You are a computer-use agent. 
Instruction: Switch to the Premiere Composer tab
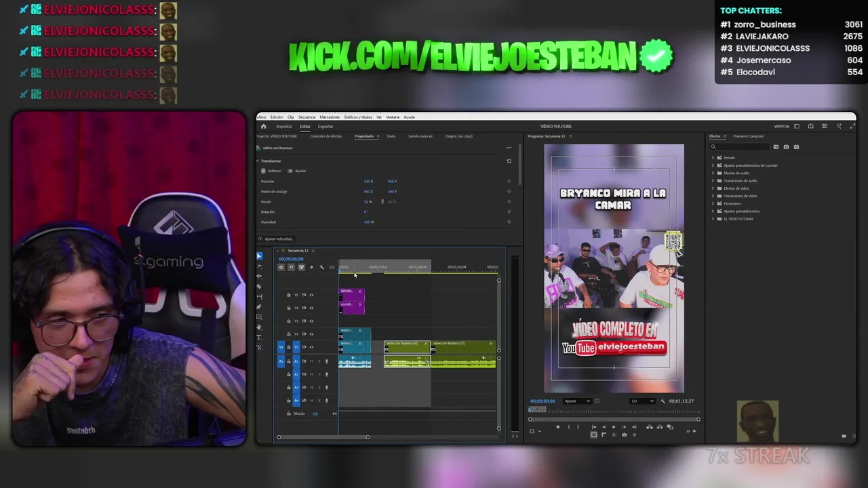(x=749, y=136)
